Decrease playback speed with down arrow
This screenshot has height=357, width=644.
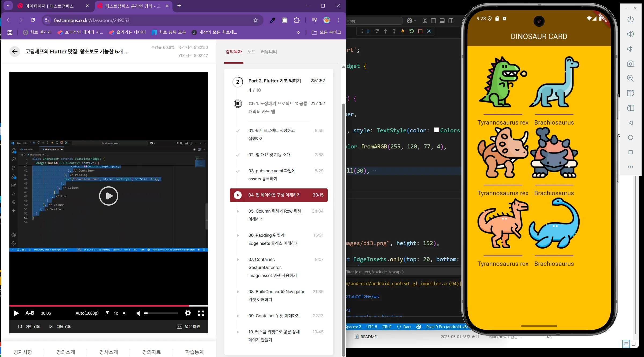[107, 313]
